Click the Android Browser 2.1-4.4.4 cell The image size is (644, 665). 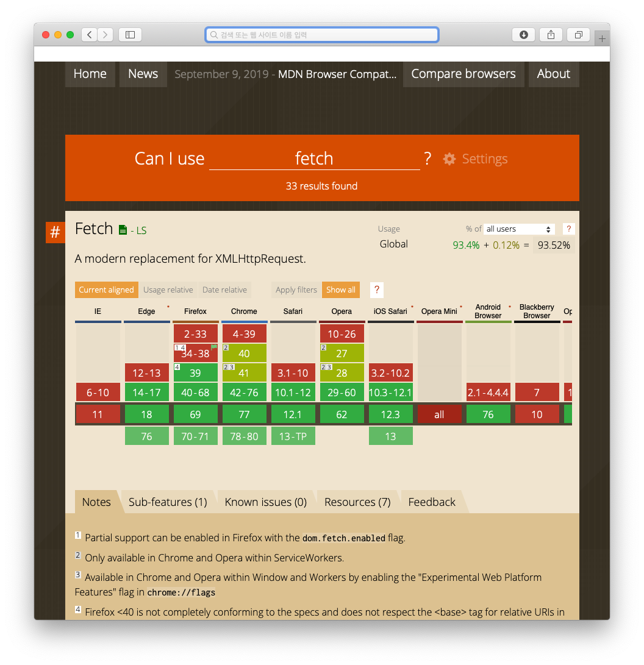tap(488, 393)
